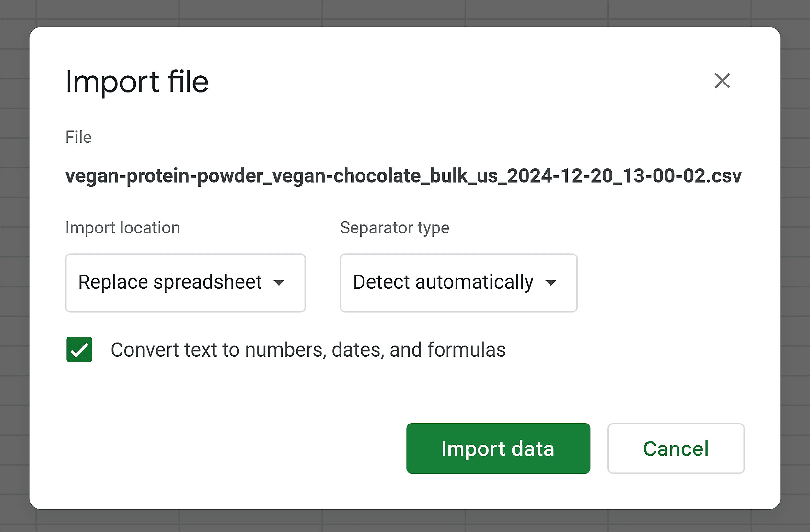This screenshot has height=532, width=810.
Task: Click the Import location label
Action: tap(122, 228)
